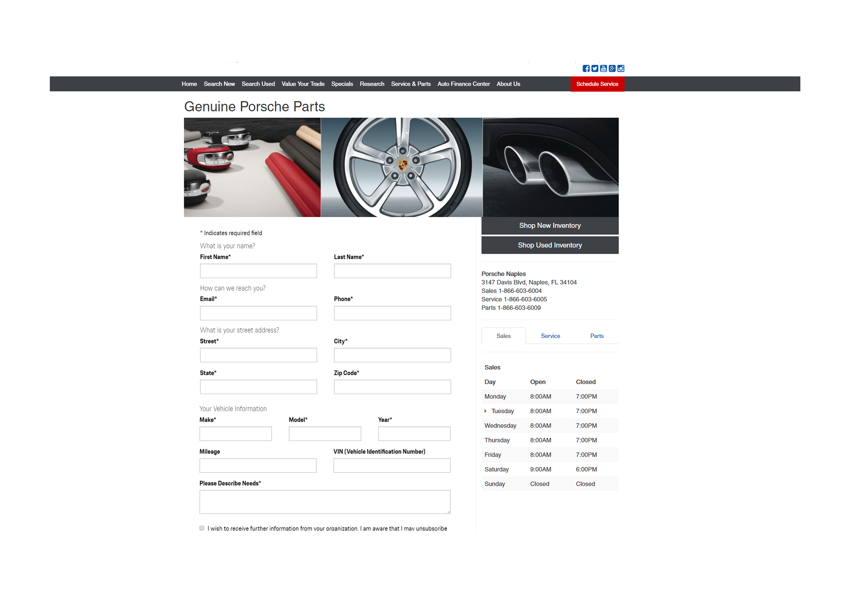Open Auto Finance Center menu
Viewport: 868px width, 608px height.
tap(463, 84)
